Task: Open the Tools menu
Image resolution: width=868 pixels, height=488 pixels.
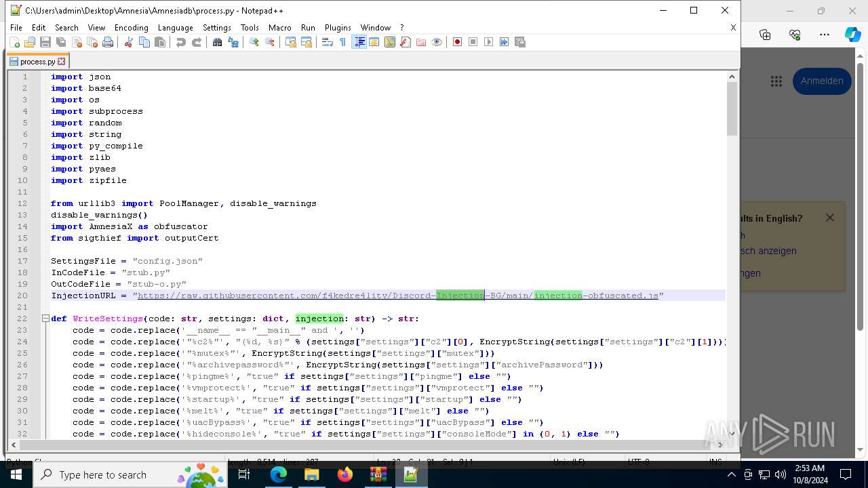Action: 250,28
